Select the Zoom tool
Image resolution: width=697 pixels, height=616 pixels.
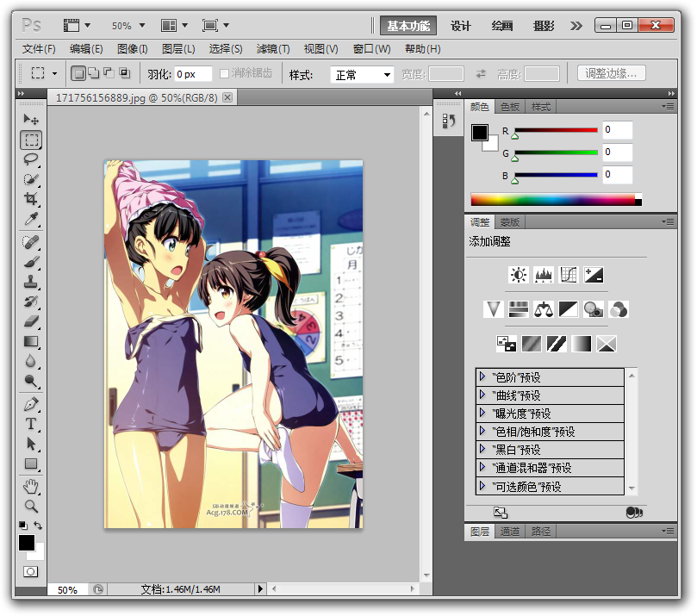tap(31, 507)
